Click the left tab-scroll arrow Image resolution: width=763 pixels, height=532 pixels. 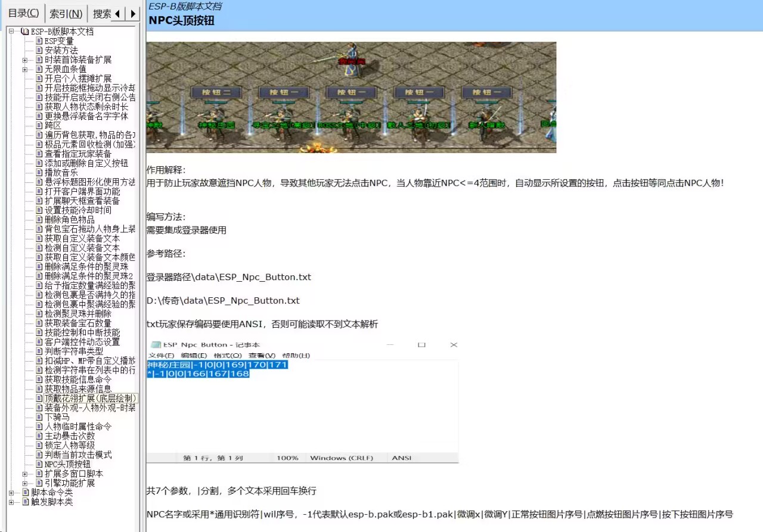pos(119,13)
